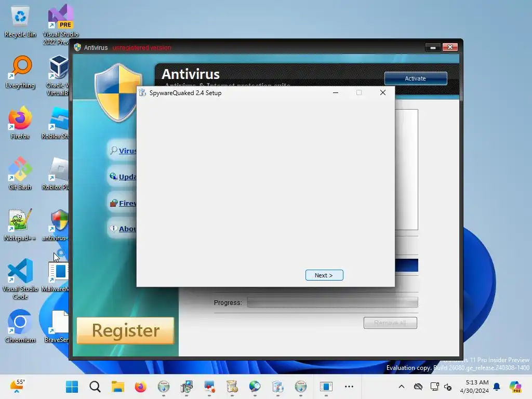
Task: Click the "unregistered version" red text
Action: coord(142,48)
